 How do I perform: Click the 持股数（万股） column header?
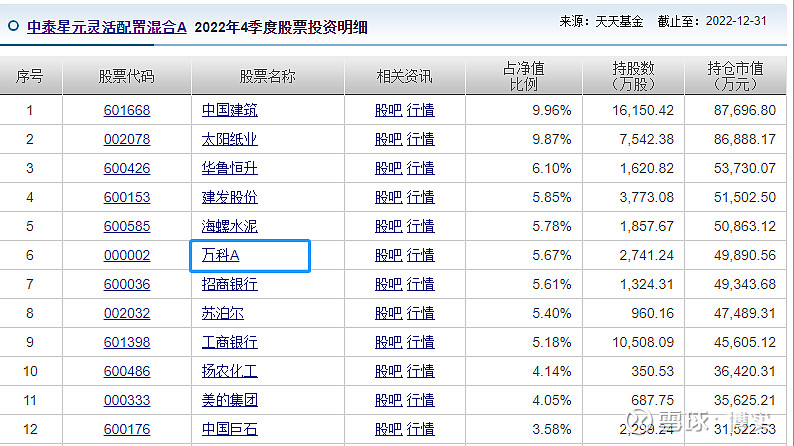tap(633, 76)
